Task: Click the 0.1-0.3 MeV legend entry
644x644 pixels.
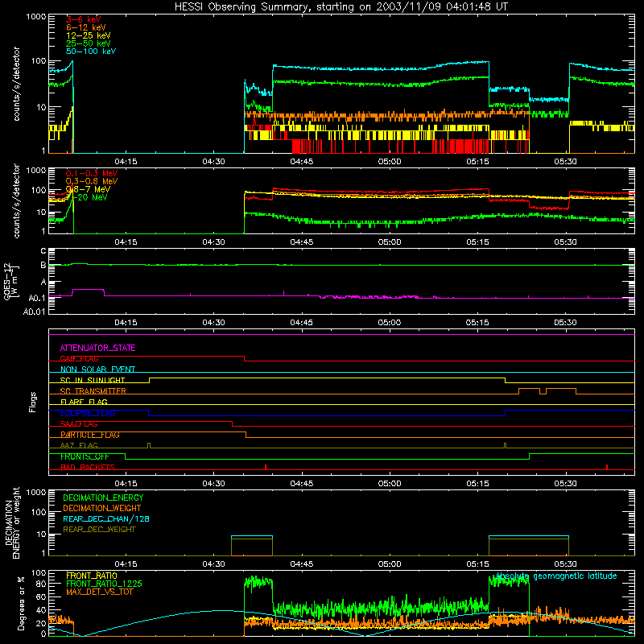Action: [92, 173]
